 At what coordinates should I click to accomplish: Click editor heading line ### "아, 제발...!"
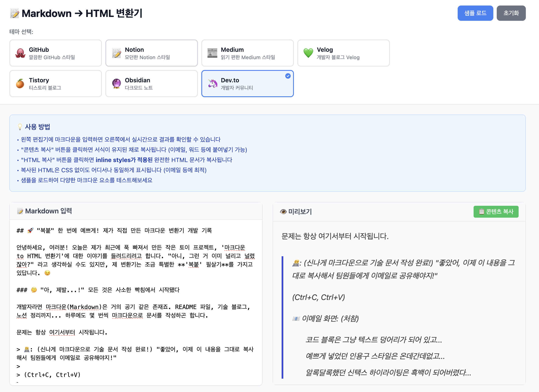click(x=98, y=290)
